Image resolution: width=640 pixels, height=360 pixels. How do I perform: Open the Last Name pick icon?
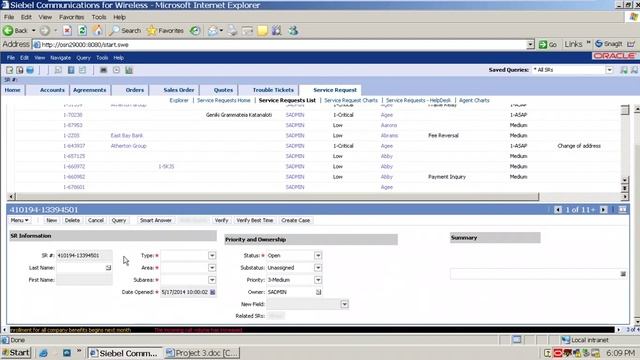[x=108, y=268]
